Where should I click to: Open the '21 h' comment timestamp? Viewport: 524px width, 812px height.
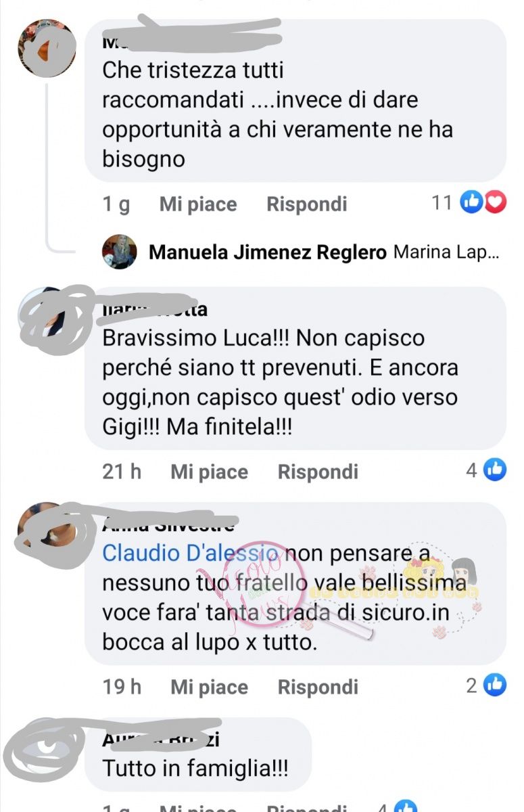tap(122, 472)
